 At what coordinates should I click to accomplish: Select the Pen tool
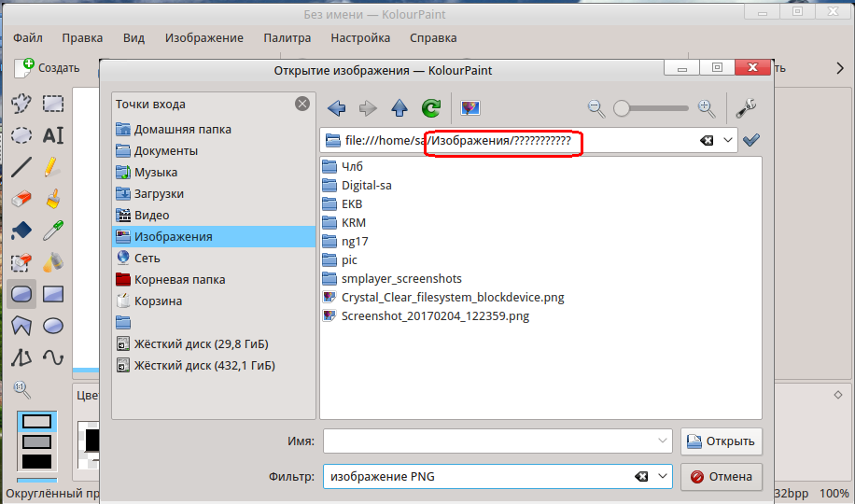click(53, 167)
